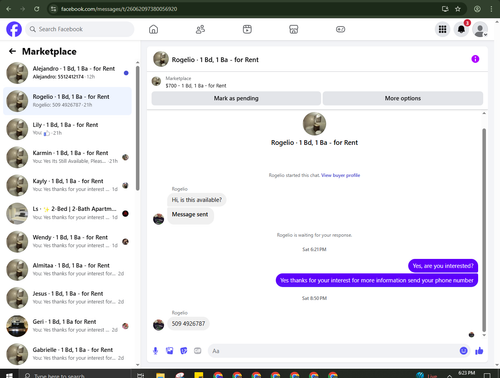Open Wendy 1 Bd, 1 Ba conversation
Screen dimensions: 500x378
(x=67, y=242)
